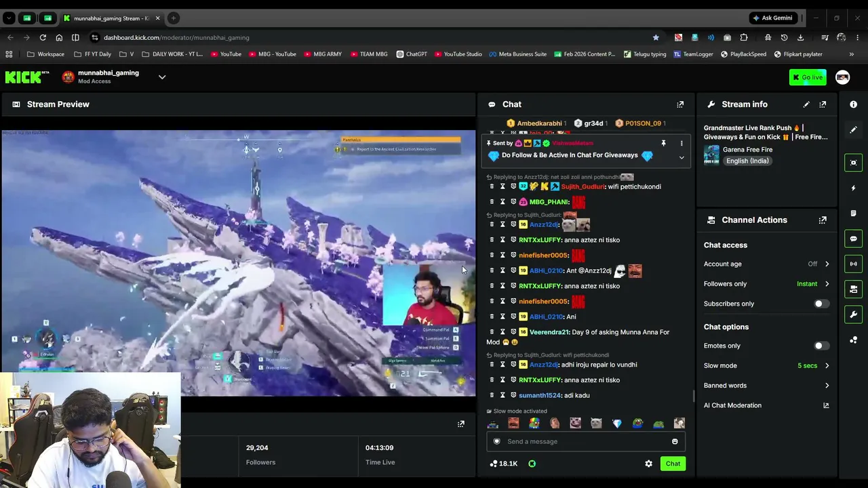Open chat settings gear
The height and width of the screenshot is (488, 868).
coord(648,464)
